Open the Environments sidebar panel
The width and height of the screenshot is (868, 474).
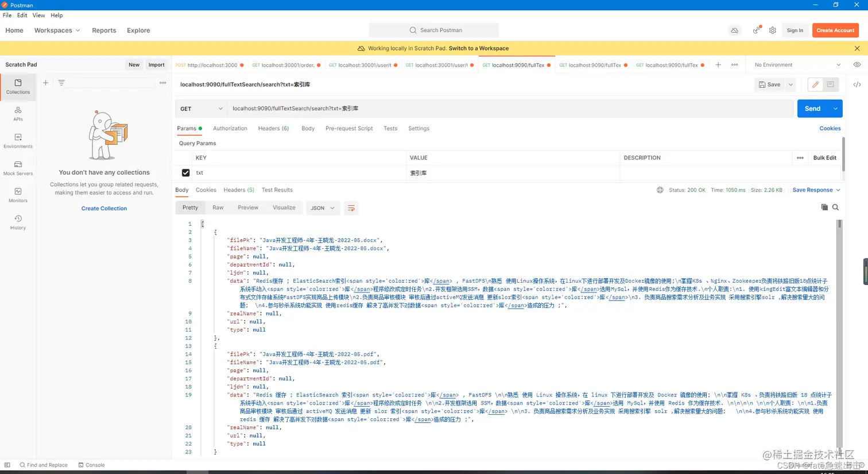click(18, 141)
